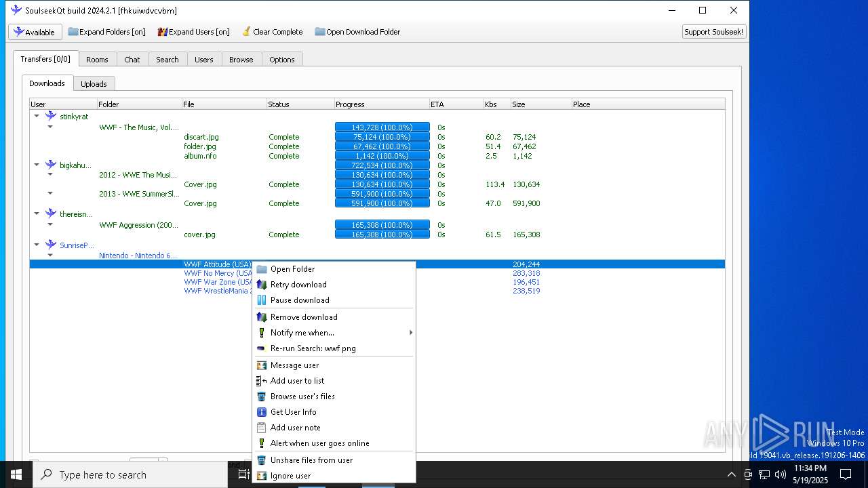Collapse the Nintendo - Nintendo 6 folder
Viewport: 868px width, 488px height.
point(50,256)
